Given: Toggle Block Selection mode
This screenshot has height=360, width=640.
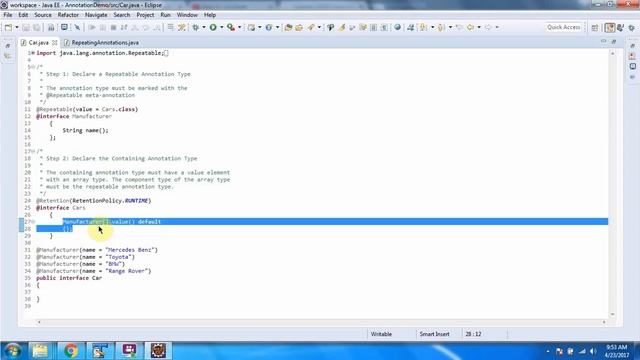Looking at the screenshot, I should pyautogui.click(x=373, y=27).
